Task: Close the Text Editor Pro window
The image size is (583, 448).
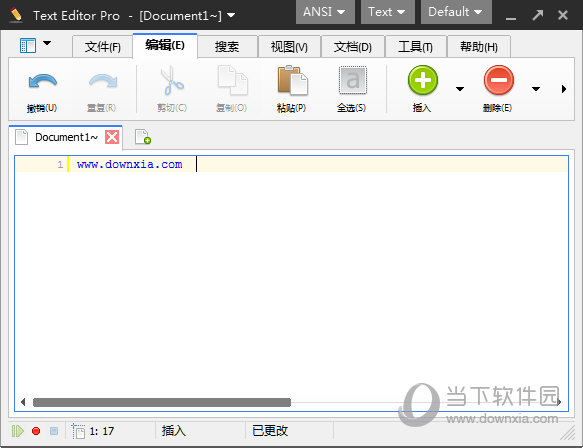Action: point(563,15)
